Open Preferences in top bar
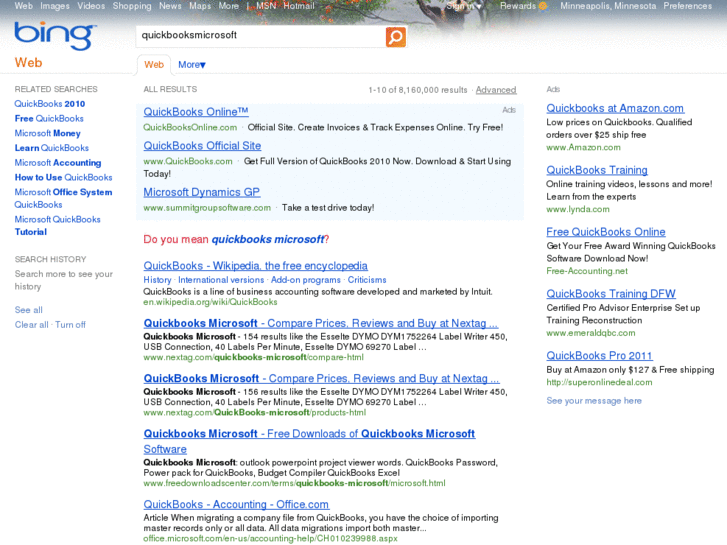This screenshot has width=727, height=545. [688, 6]
